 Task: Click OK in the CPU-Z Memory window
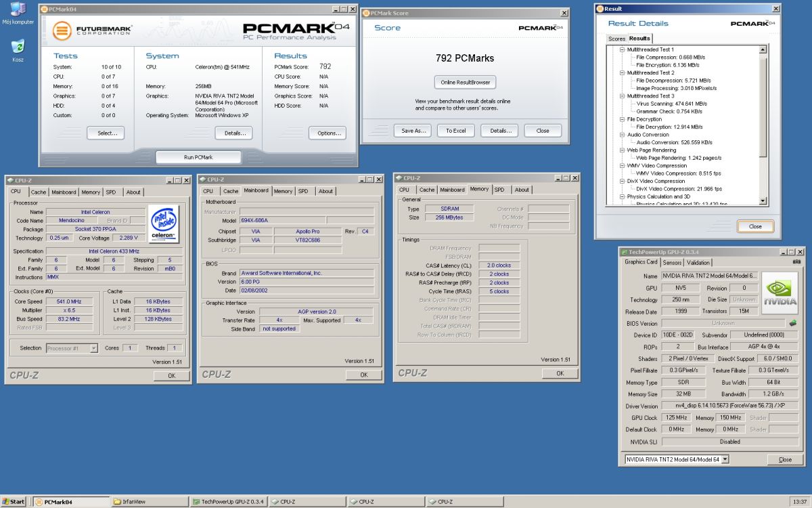tap(560, 373)
